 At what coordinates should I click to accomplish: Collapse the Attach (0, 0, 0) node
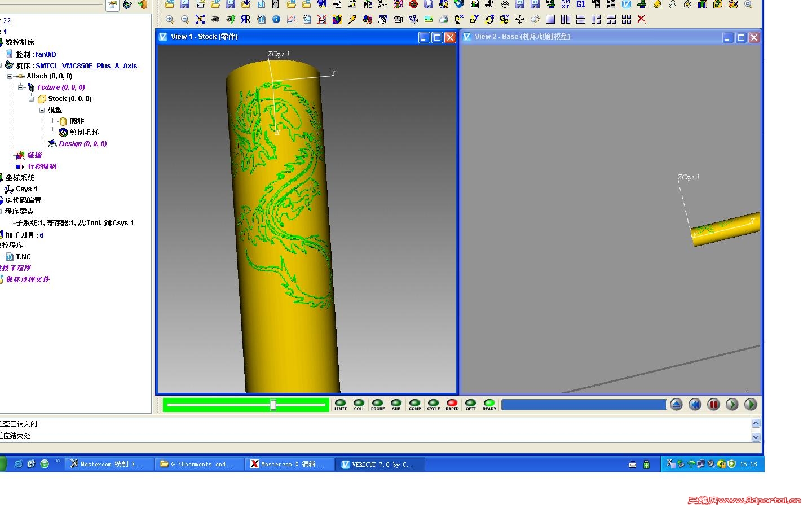click(x=10, y=76)
